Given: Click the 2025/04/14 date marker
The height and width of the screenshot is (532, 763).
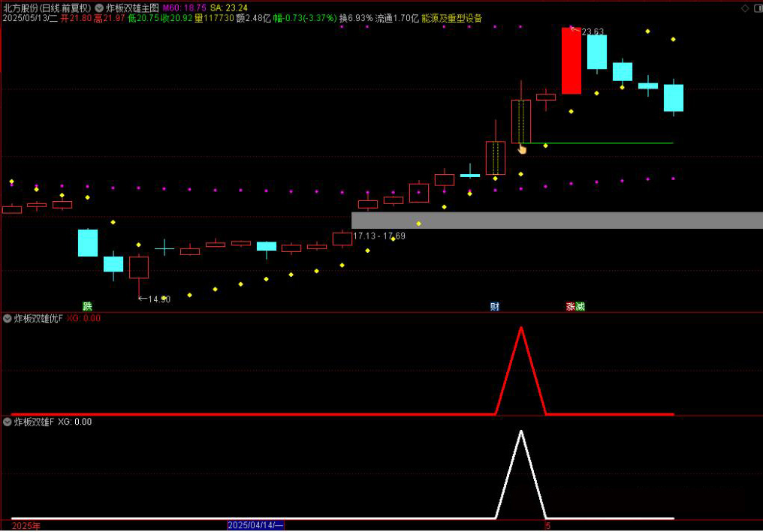Looking at the screenshot, I should (x=255, y=525).
